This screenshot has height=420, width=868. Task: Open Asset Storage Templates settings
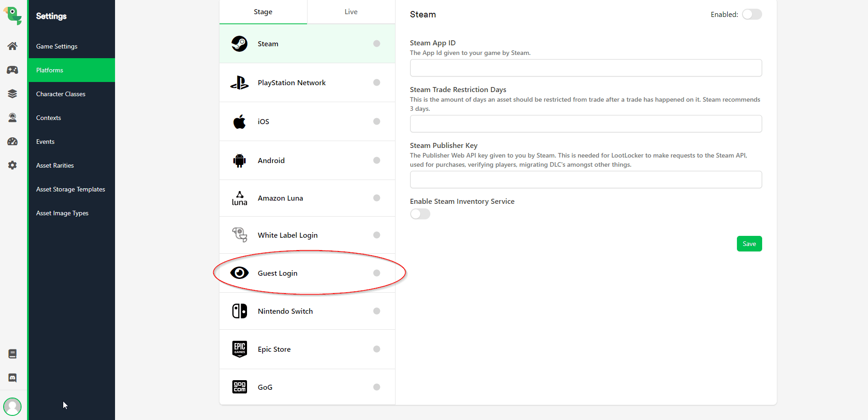(x=71, y=189)
